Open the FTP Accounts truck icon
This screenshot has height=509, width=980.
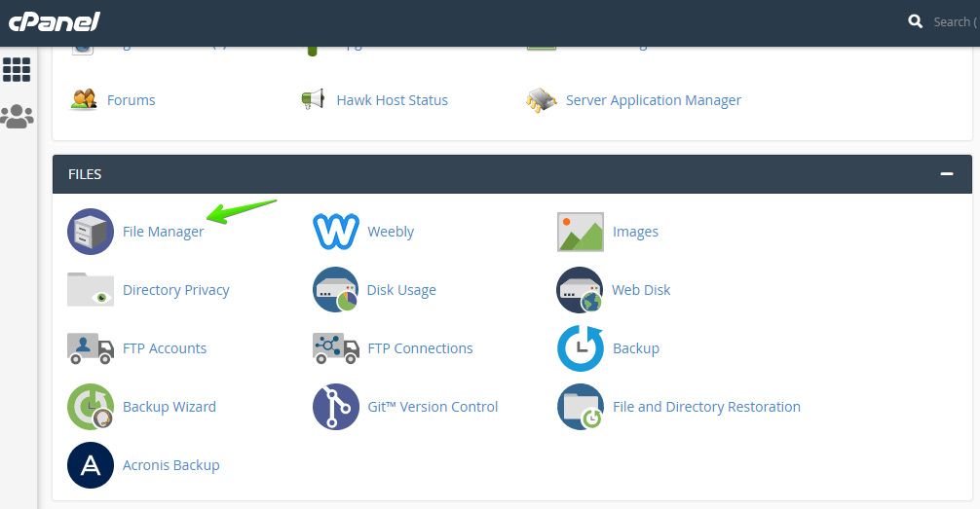point(91,348)
